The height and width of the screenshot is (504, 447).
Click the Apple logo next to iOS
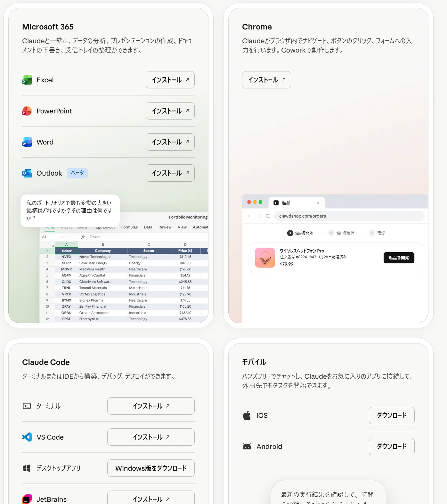[x=247, y=416]
